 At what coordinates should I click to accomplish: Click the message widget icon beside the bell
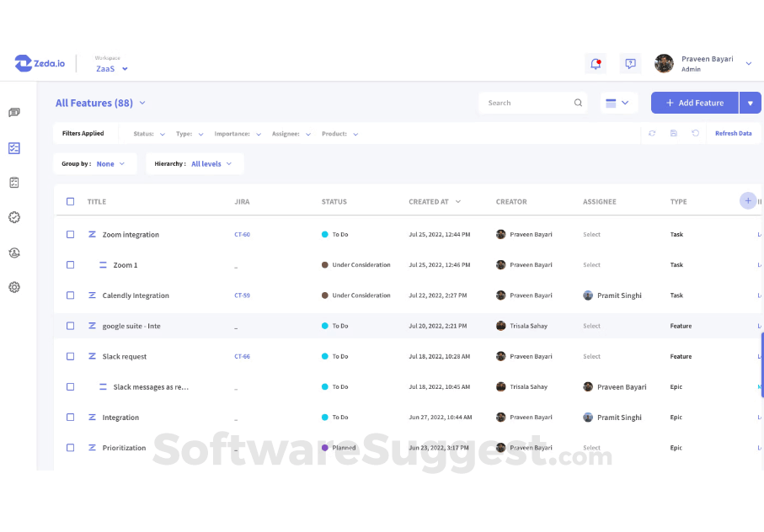point(630,63)
